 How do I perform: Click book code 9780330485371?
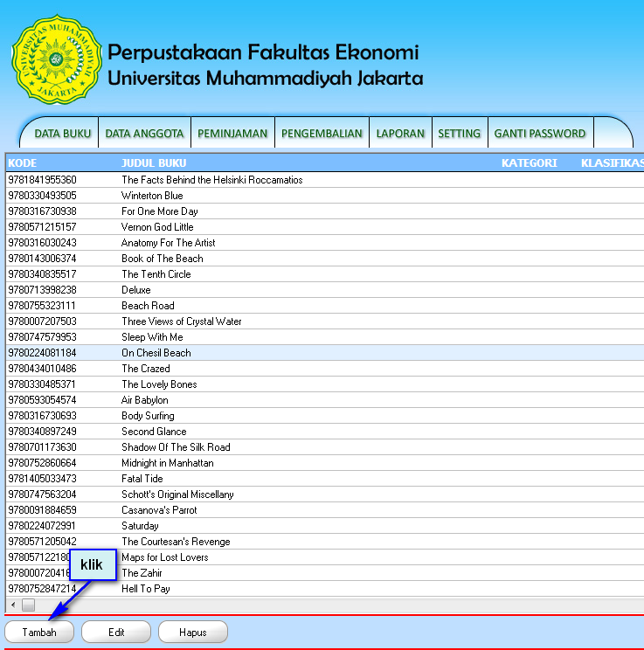click(x=42, y=384)
